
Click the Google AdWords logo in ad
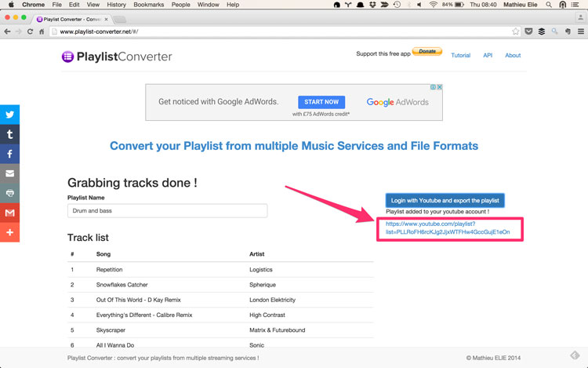coord(397,102)
